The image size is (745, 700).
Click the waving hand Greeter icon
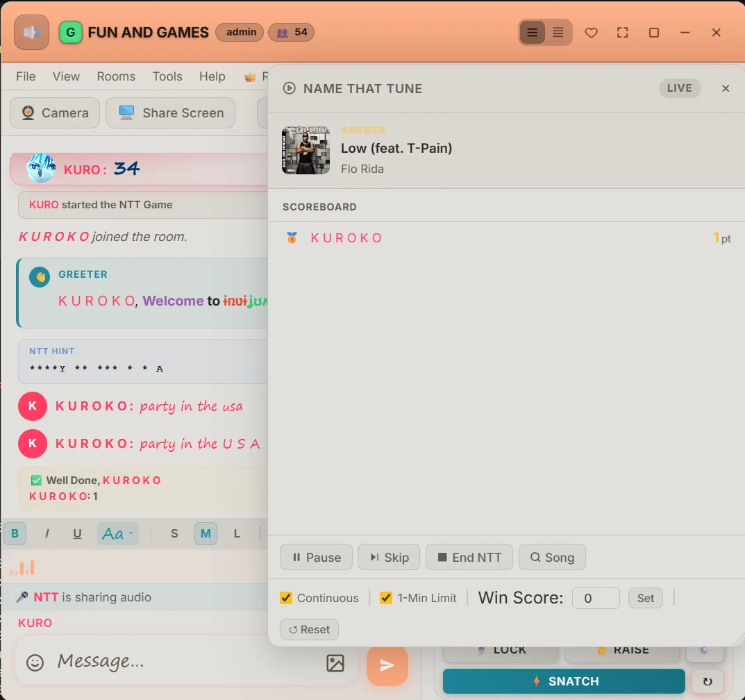point(40,276)
